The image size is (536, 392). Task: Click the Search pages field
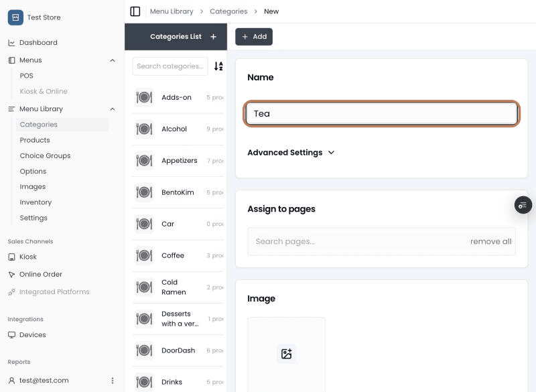pyautogui.click(x=381, y=241)
